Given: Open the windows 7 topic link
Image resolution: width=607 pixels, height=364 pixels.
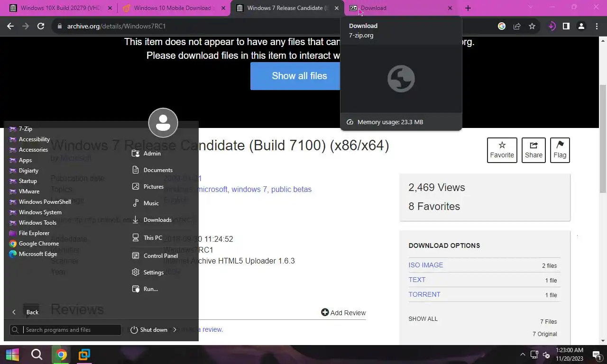Looking at the screenshot, I should 249,190.
